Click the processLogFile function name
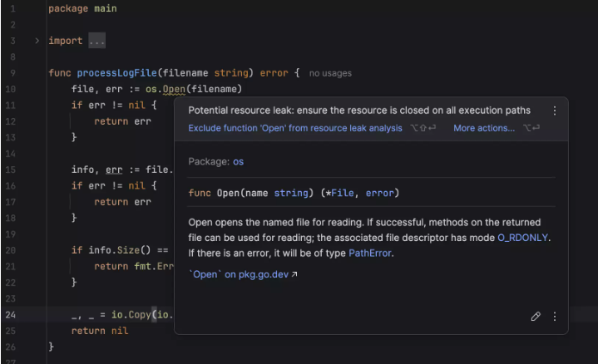This screenshot has width=598, height=364. [x=116, y=73]
